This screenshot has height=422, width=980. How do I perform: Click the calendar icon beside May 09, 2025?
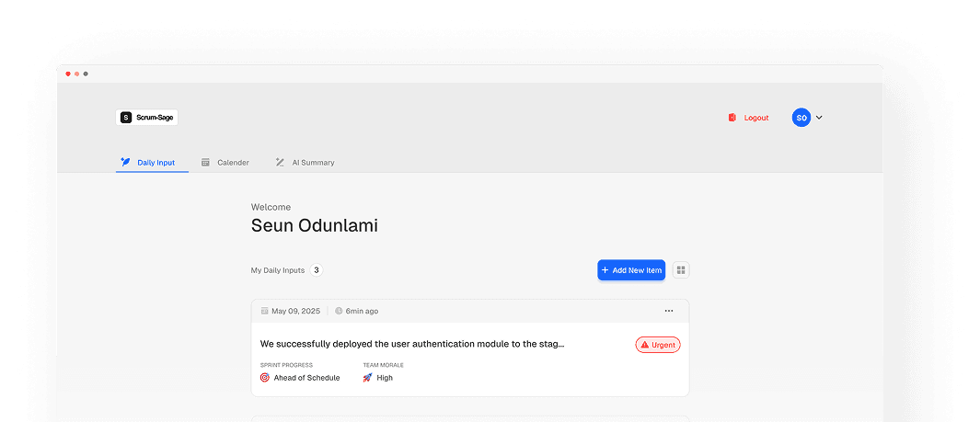point(265,312)
